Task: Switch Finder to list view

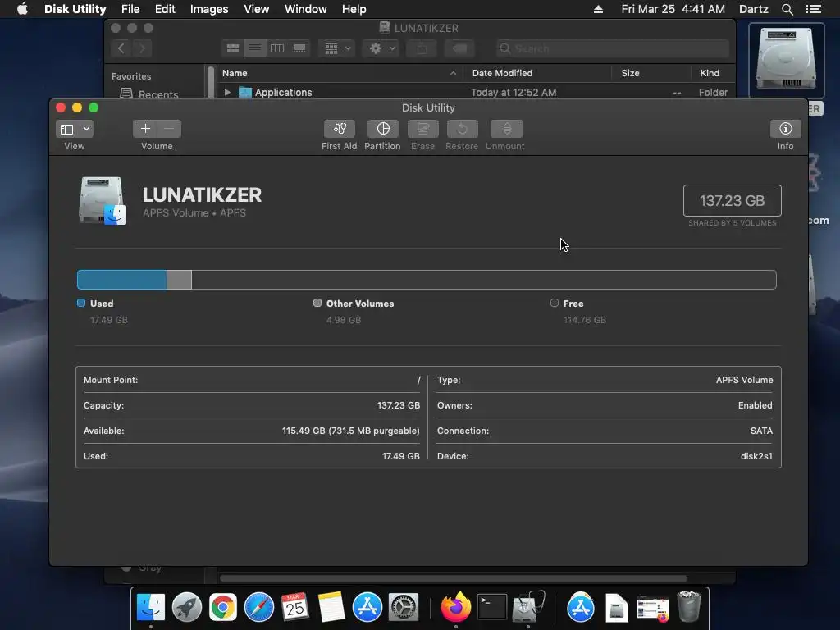Action: [x=255, y=48]
